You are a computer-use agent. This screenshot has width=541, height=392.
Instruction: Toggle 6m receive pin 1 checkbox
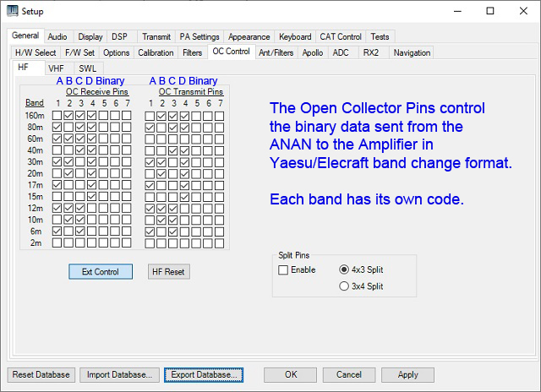tap(57, 231)
